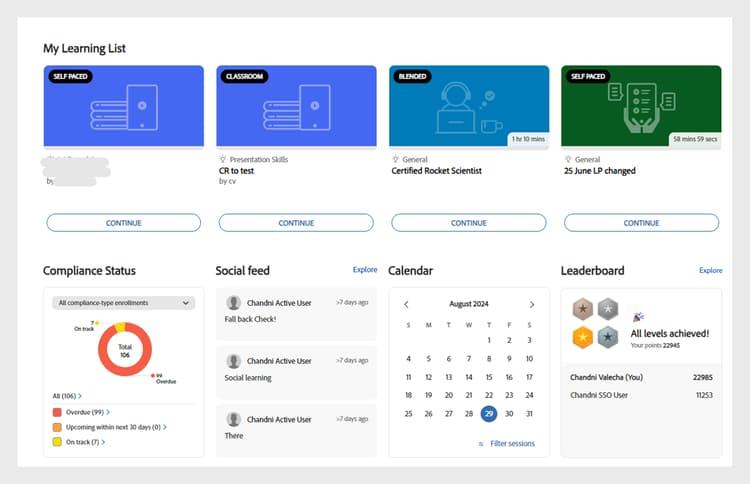Viewport: 750px width, 484px height.
Task: Expand the On track (7) list
Action: click(79, 442)
